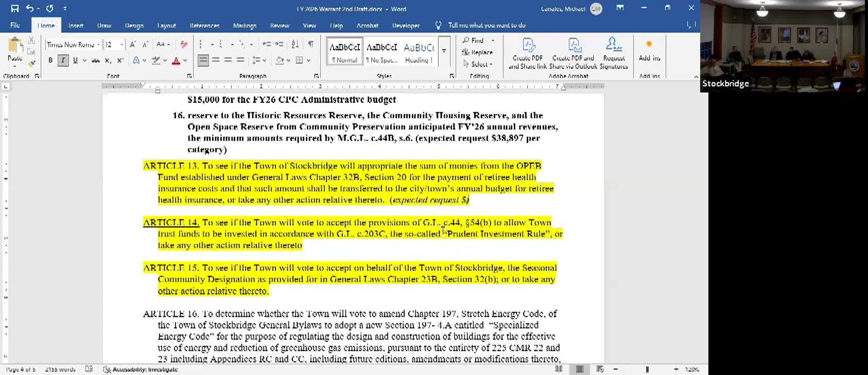The image size is (868, 375).
Task: Create PDF and Share link
Action: [x=528, y=54]
